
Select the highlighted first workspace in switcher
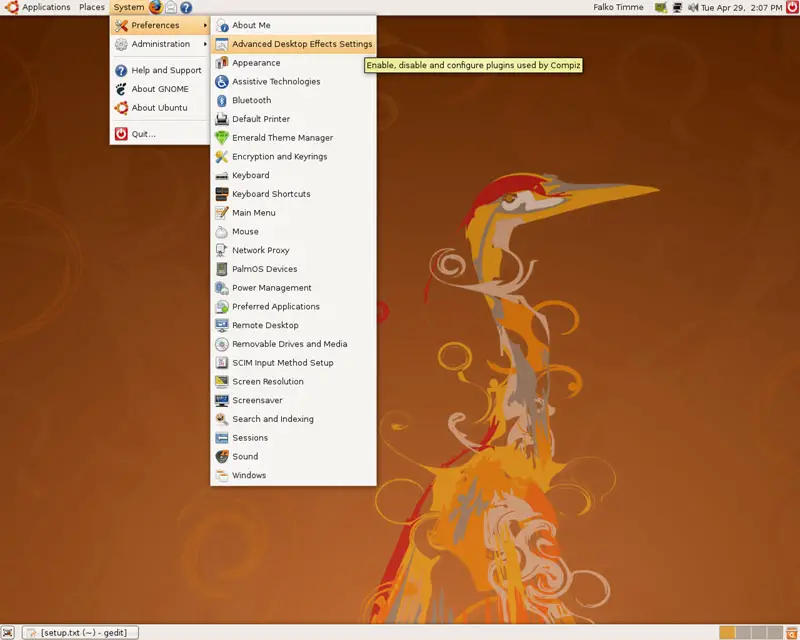[x=727, y=633]
